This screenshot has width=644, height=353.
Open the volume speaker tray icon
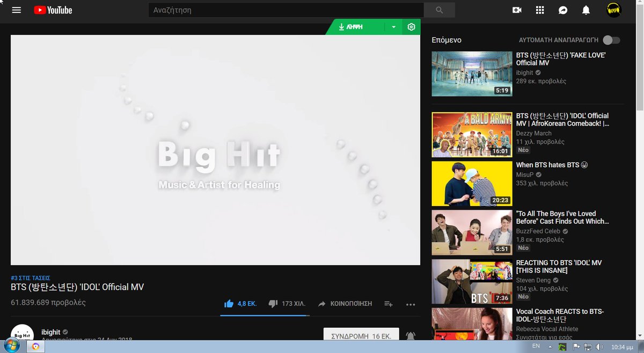coord(600,347)
